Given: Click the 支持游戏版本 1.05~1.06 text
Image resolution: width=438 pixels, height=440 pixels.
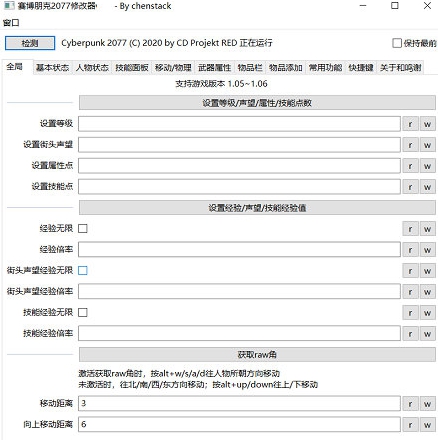Looking at the screenshot, I should tap(221, 84).
